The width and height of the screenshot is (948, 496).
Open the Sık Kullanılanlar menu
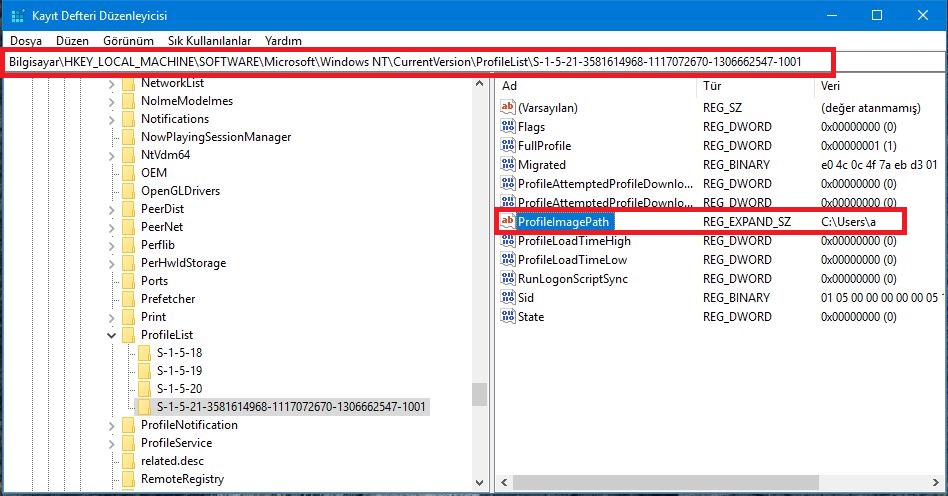click(x=209, y=41)
